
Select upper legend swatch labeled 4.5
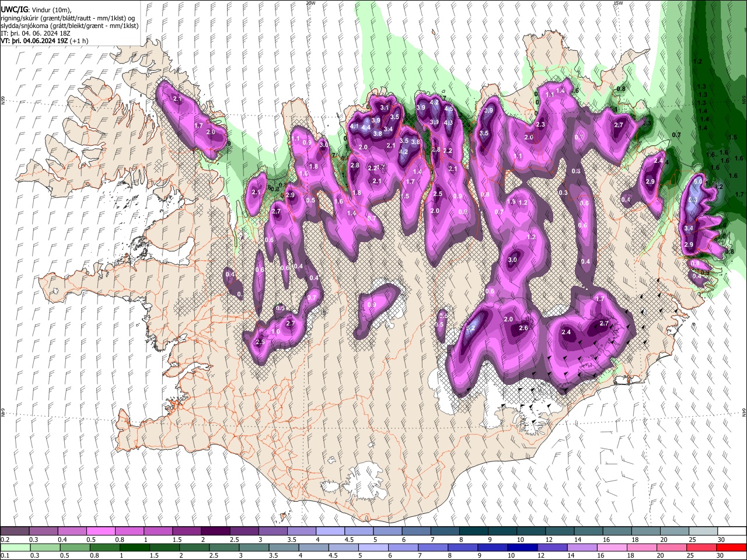coord(358,531)
